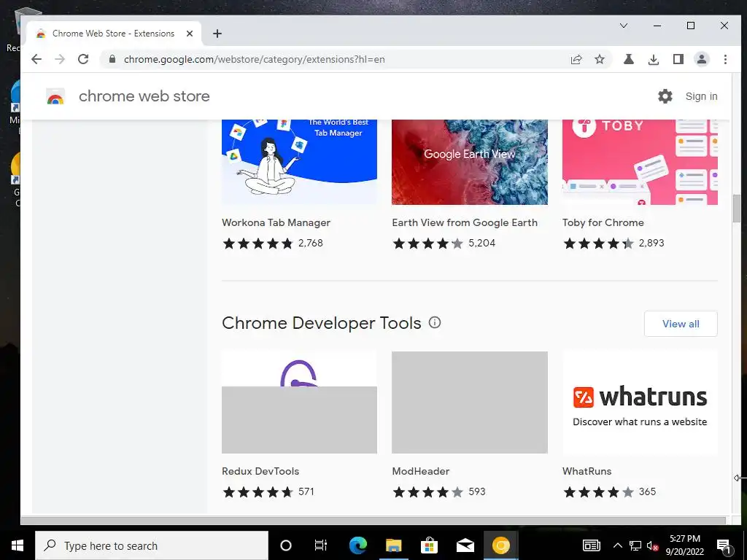Go back to the previous page
747x560 pixels.
click(x=36, y=59)
